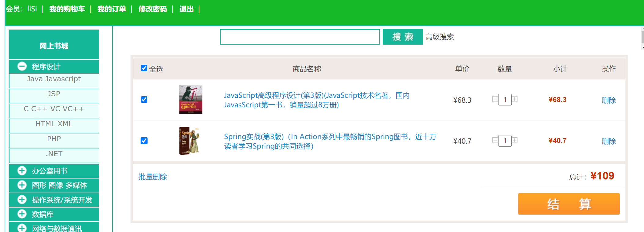Click the 网上书城 sidebar header
Viewport: 644px width, 232px height.
click(x=54, y=45)
